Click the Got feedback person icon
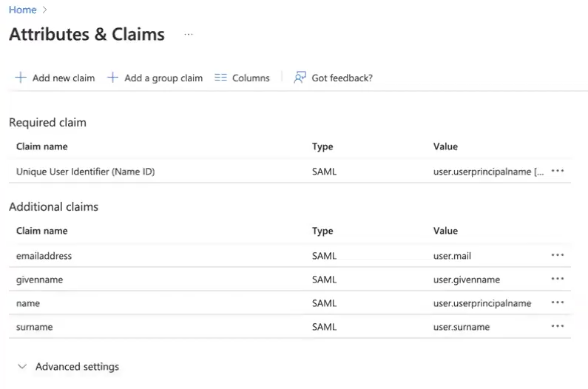Image resolution: width=588 pixels, height=389 pixels. (300, 78)
